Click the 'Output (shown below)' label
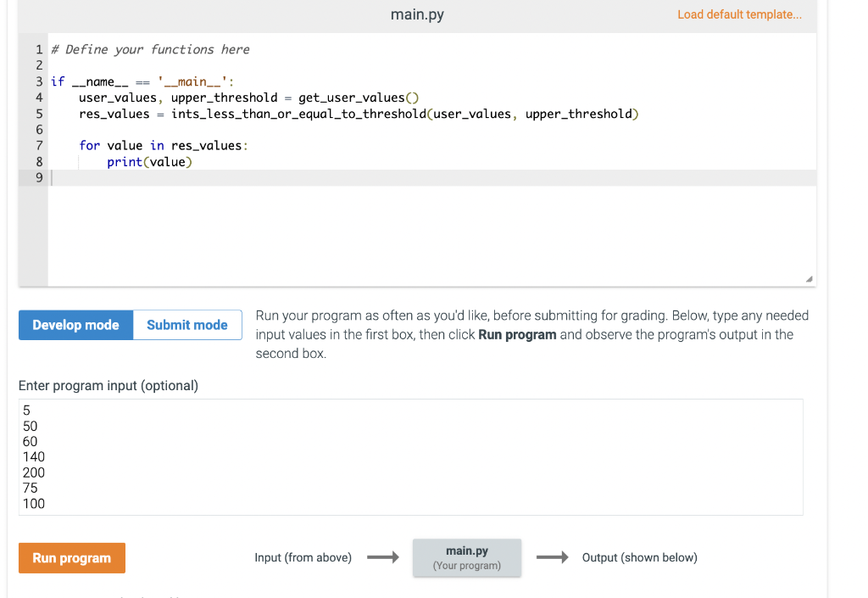 [x=639, y=557]
